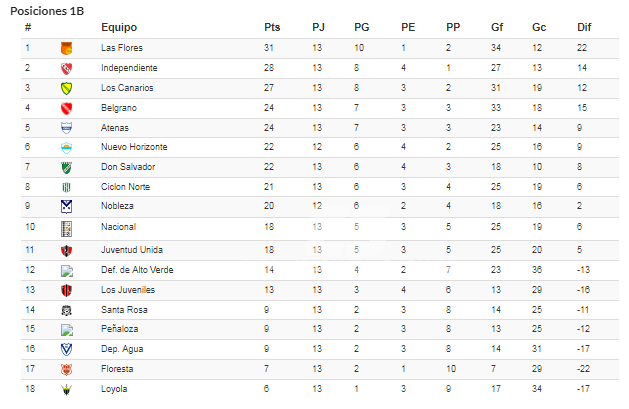Click the Belgrano red shield crest
The image size is (629, 409).
click(x=66, y=108)
